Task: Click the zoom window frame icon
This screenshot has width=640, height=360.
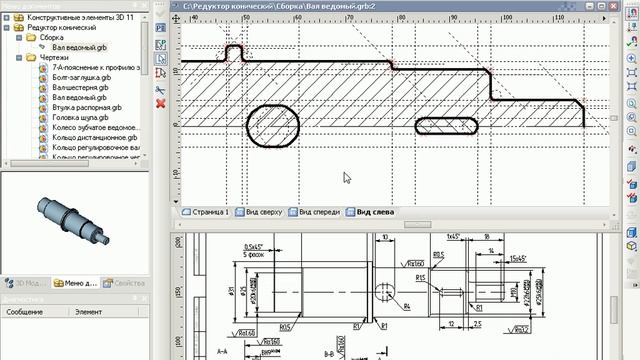Action: [632, 72]
